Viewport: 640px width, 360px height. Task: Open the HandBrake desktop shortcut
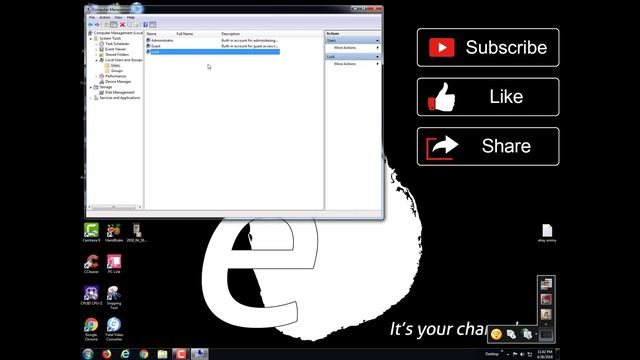114,233
